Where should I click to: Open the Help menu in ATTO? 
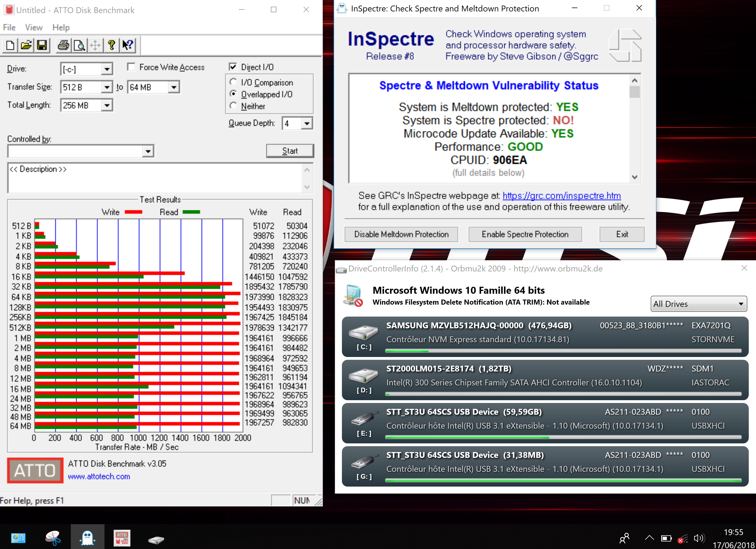61,27
